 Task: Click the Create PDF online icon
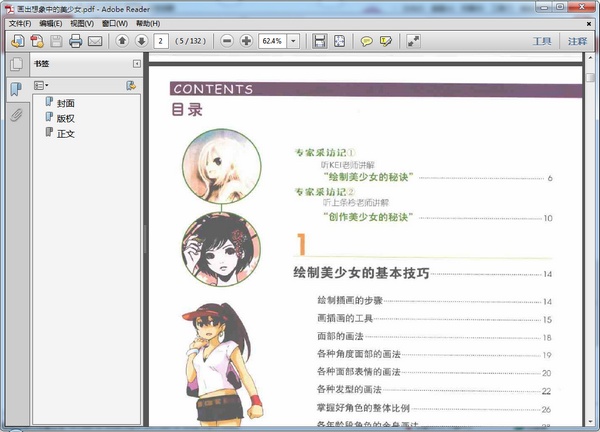tap(37, 41)
